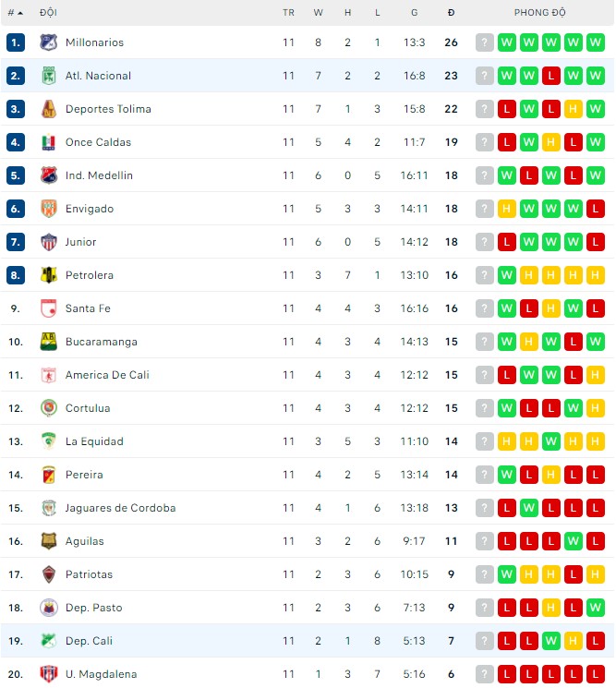Click Envigado's rank 6 position badge
This screenshot has width=616, height=688.
(x=15, y=209)
